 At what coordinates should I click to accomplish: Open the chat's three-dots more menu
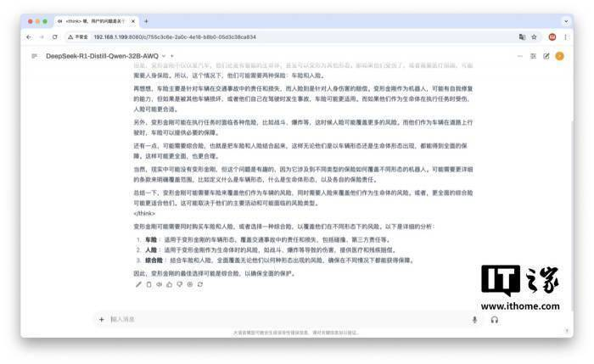click(519, 56)
